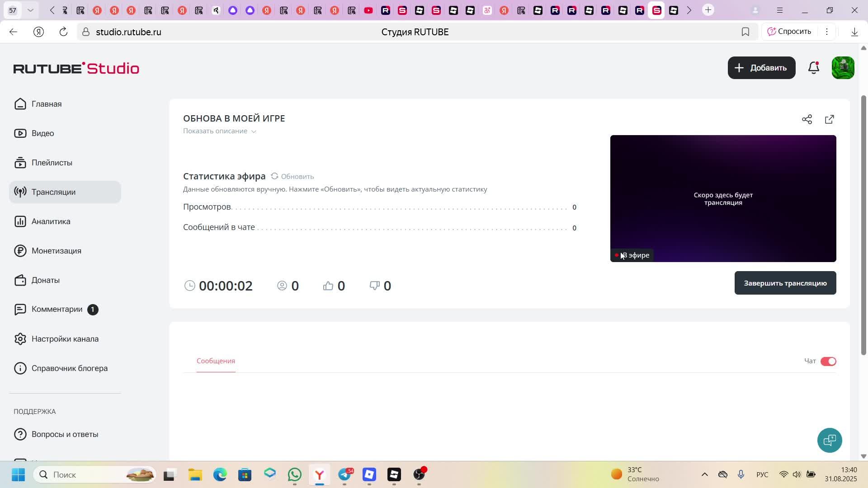
Task: Open the tab list dropdown arrow
Action: coord(30,10)
